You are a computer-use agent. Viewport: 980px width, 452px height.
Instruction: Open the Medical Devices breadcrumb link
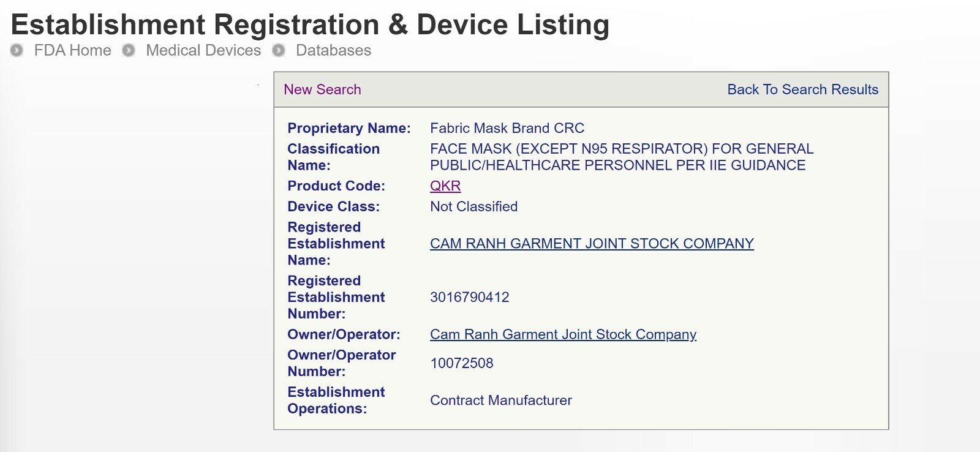(203, 50)
